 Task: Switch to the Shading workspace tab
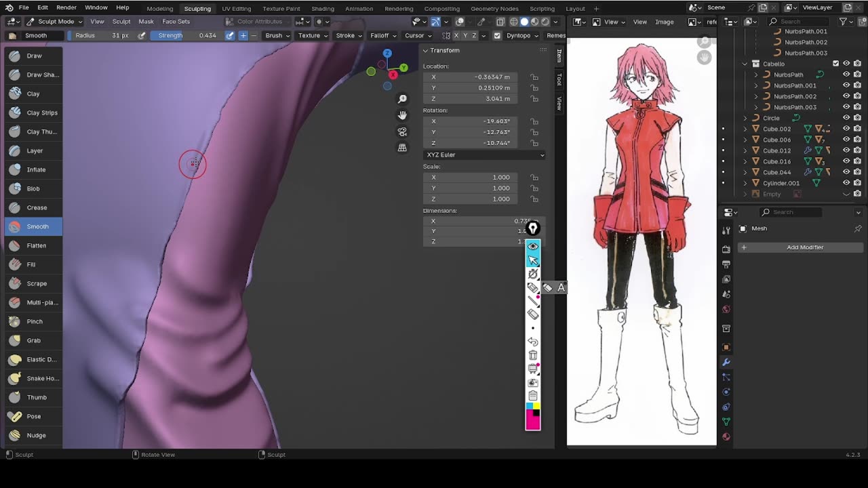(323, 8)
